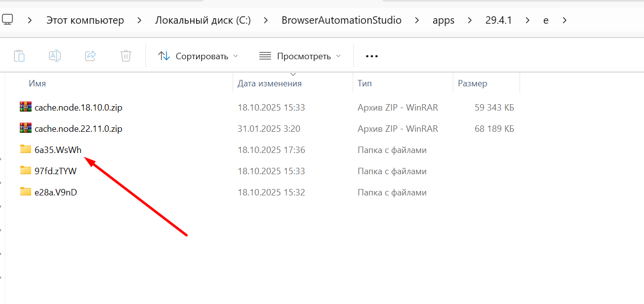Click the share icon in toolbar
644x304 pixels.
(90, 56)
